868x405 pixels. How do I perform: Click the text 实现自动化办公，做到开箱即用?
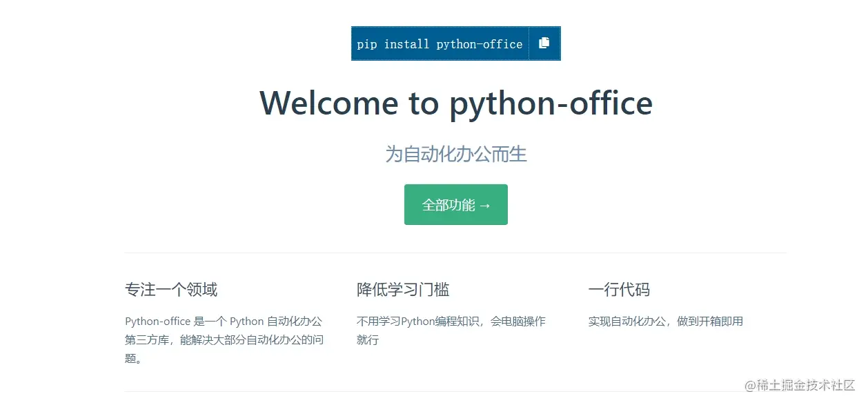666,321
